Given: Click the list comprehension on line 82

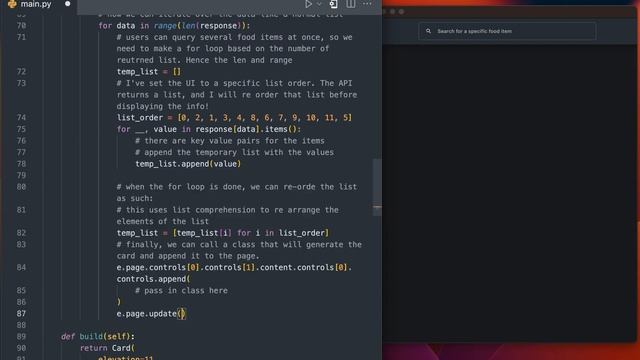Looking at the screenshot, I should pyautogui.click(x=251, y=233).
